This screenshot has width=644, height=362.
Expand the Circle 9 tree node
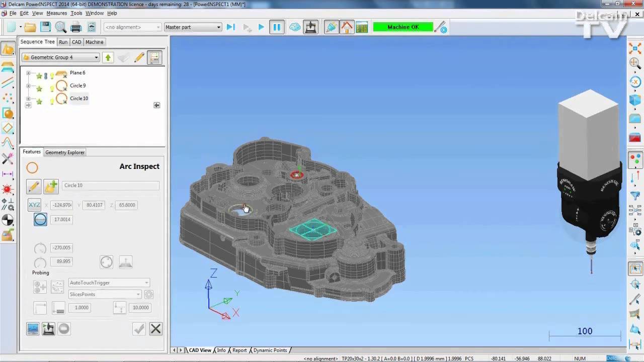[x=28, y=86]
